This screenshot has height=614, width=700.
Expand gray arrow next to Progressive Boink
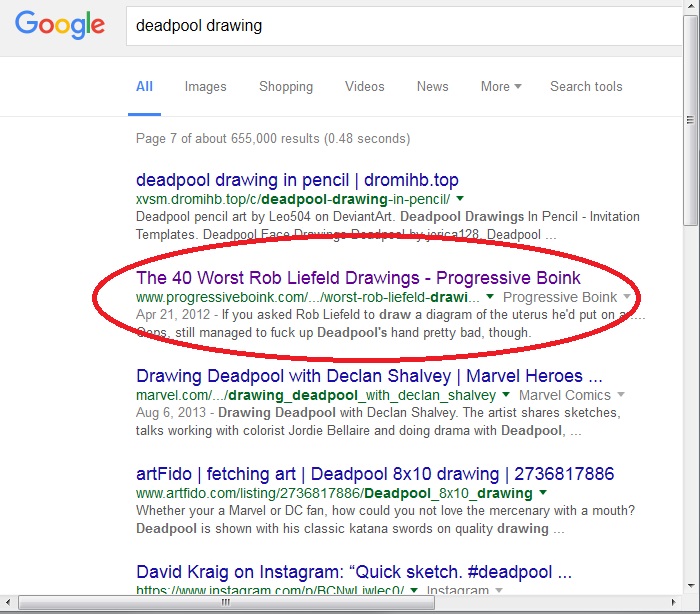coord(627,297)
